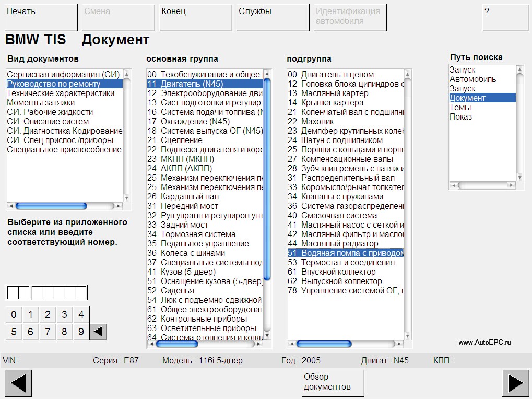Screen dimensions: 532x400
Task: Go to Автомобиль in search path
Action: tap(482, 79)
